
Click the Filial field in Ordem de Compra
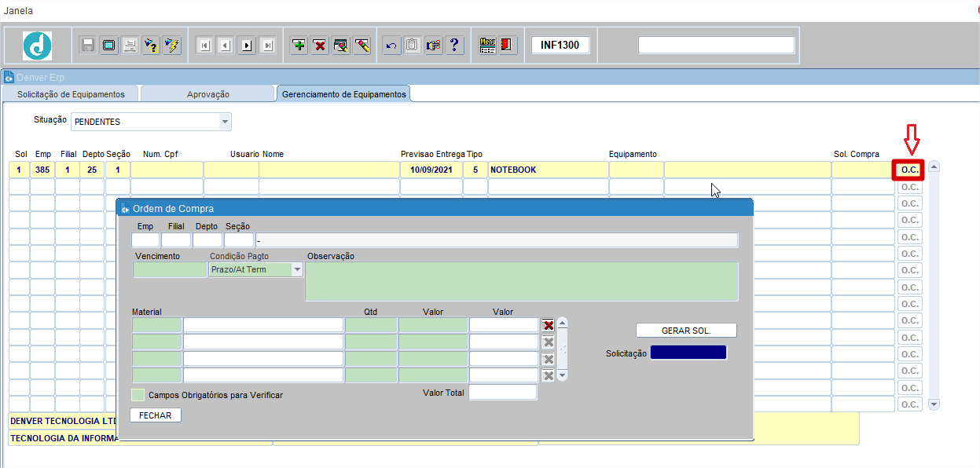click(x=176, y=240)
